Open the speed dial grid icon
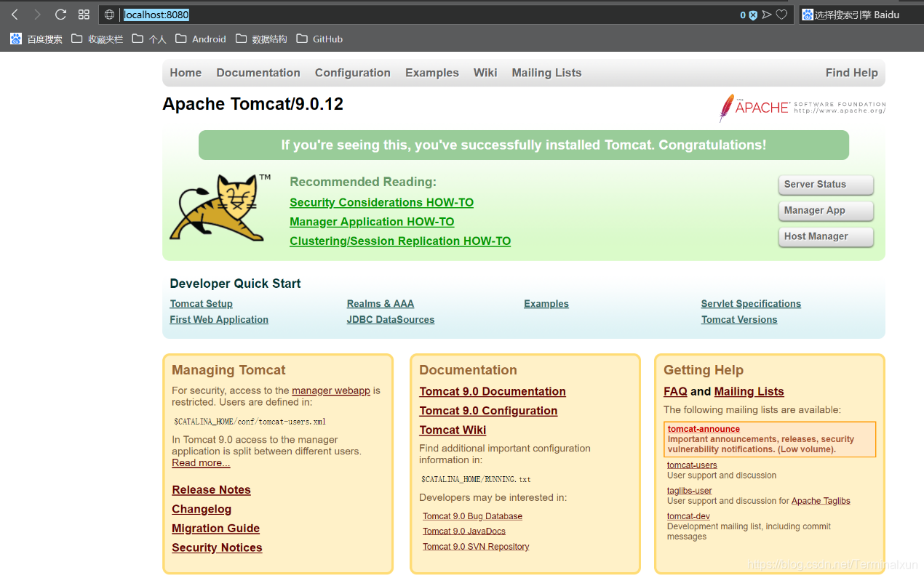 pos(84,15)
